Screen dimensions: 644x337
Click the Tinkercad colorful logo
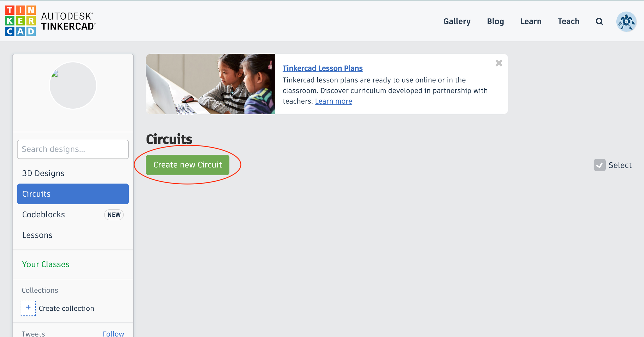coord(20,21)
